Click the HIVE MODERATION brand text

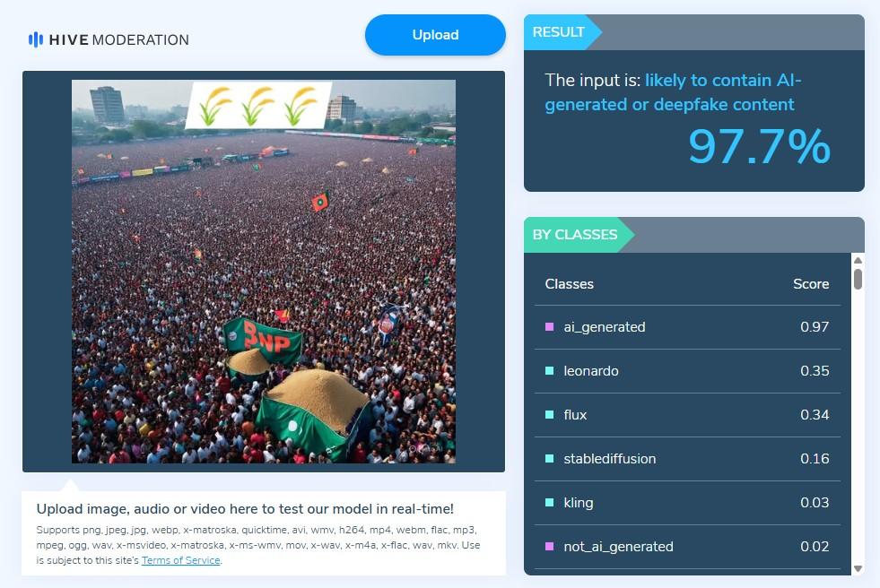tap(118, 39)
